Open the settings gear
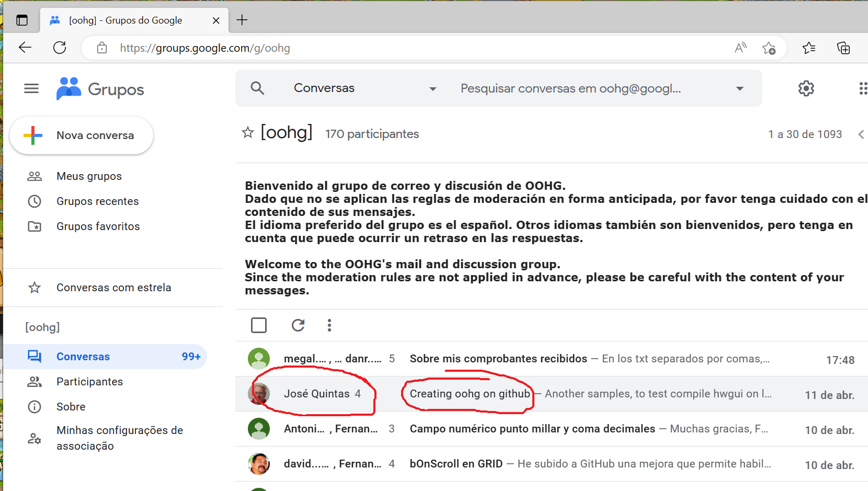 (806, 88)
